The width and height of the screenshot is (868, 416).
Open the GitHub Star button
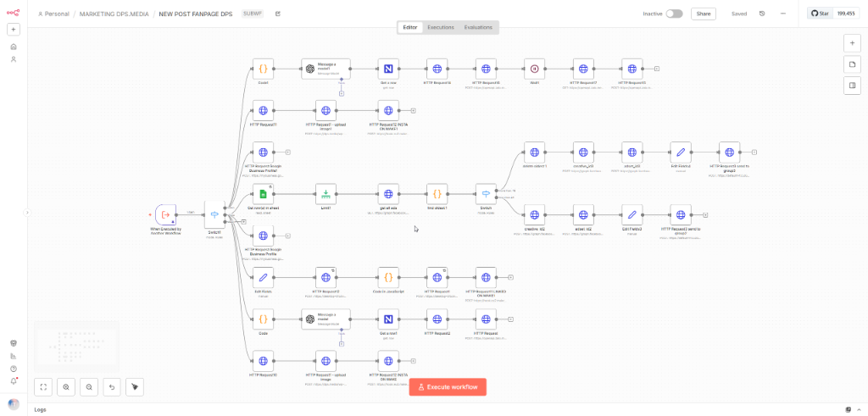821,14
